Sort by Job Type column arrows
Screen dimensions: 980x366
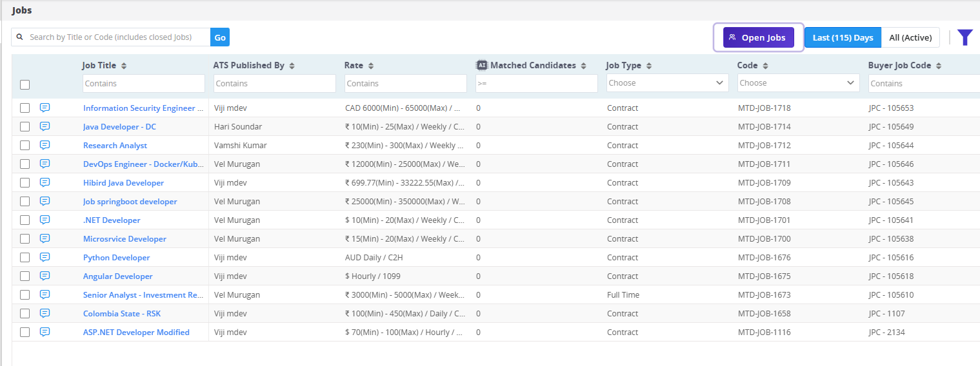tap(648, 66)
